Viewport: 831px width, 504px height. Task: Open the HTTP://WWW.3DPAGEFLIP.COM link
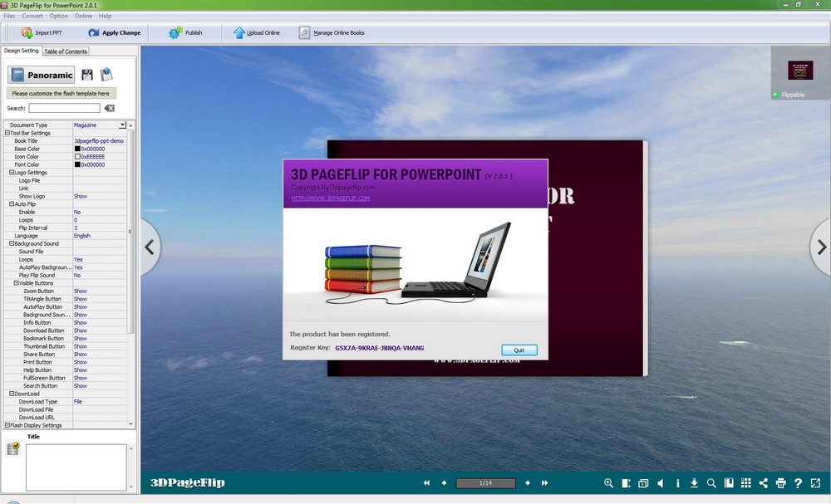click(x=331, y=198)
